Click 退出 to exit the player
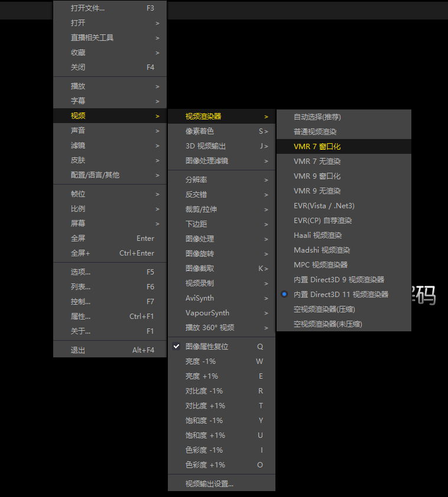This screenshot has height=497, width=448. click(78, 350)
